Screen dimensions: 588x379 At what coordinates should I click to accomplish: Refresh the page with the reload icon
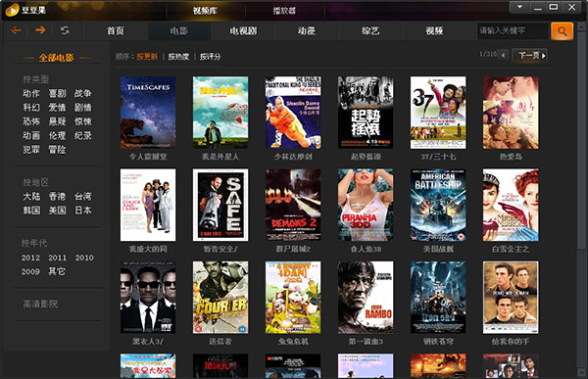pos(66,30)
